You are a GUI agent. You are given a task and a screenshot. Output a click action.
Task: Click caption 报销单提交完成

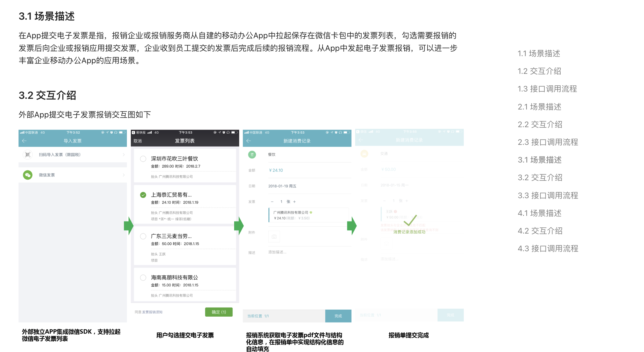click(409, 335)
